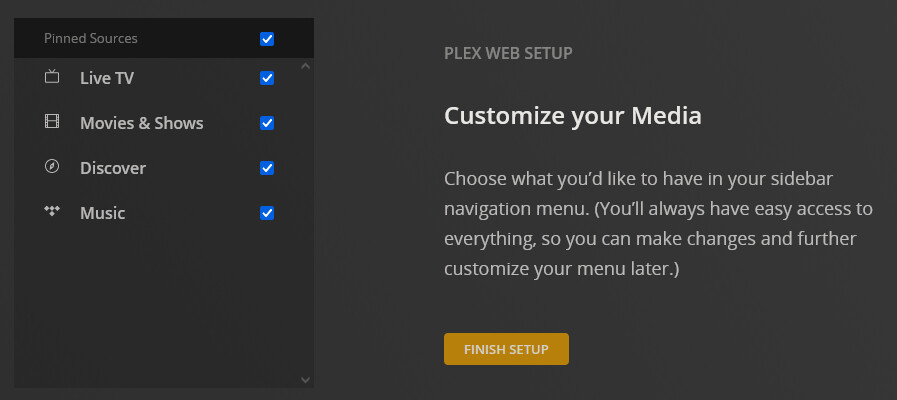897x400 pixels.
Task: Click the Pinned Sources header label
Action: coord(91,39)
